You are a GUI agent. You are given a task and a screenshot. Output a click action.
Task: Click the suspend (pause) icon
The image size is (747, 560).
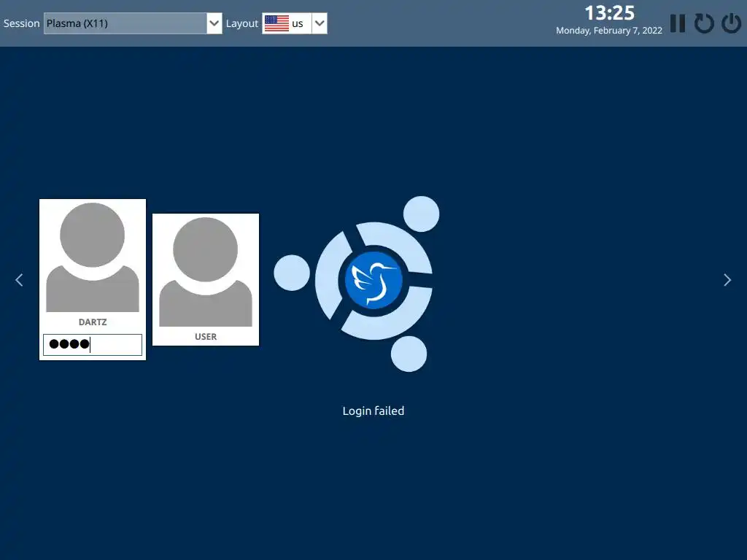(x=678, y=23)
